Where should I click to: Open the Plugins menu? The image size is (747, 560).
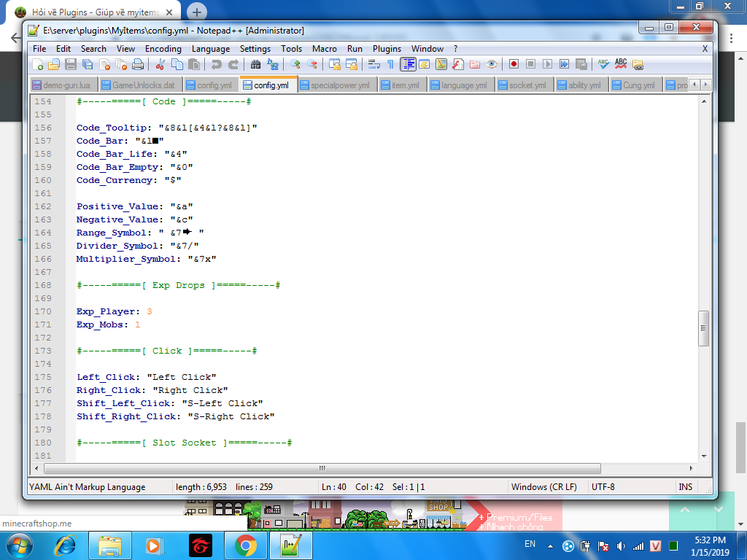[x=387, y=49]
